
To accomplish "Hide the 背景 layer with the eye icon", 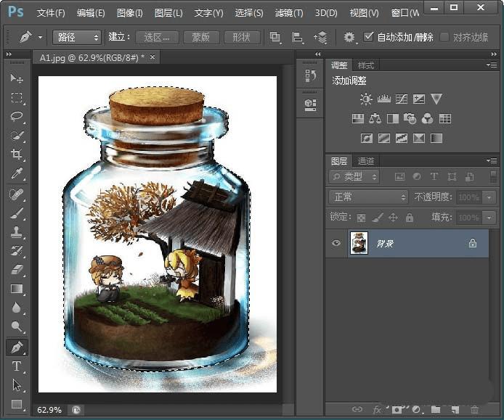I will [336, 244].
